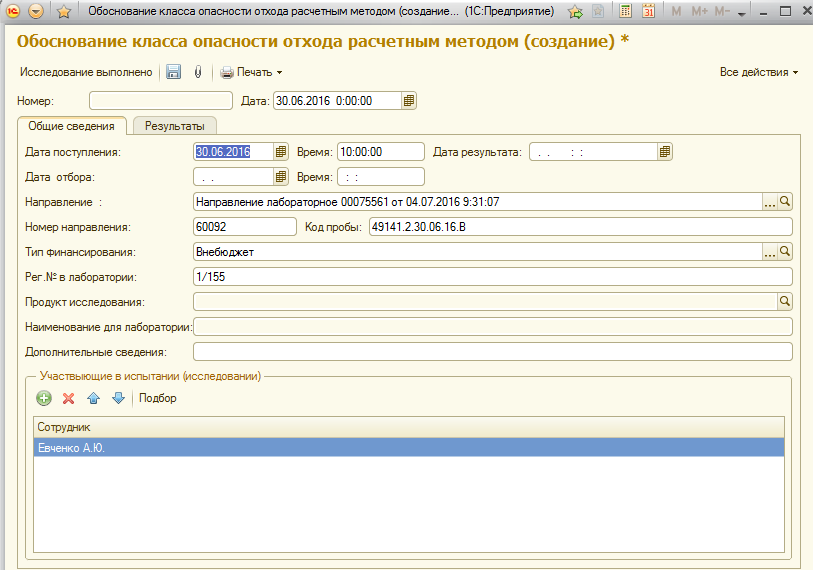The image size is (813, 570).
Task: Click Исследование выполнено button
Action: (86, 72)
